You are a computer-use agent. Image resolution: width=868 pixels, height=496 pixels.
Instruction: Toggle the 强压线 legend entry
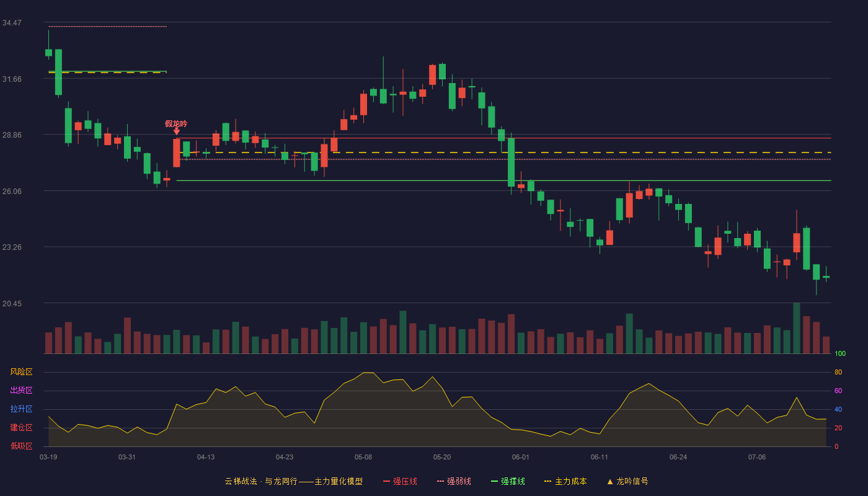pyautogui.click(x=400, y=481)
